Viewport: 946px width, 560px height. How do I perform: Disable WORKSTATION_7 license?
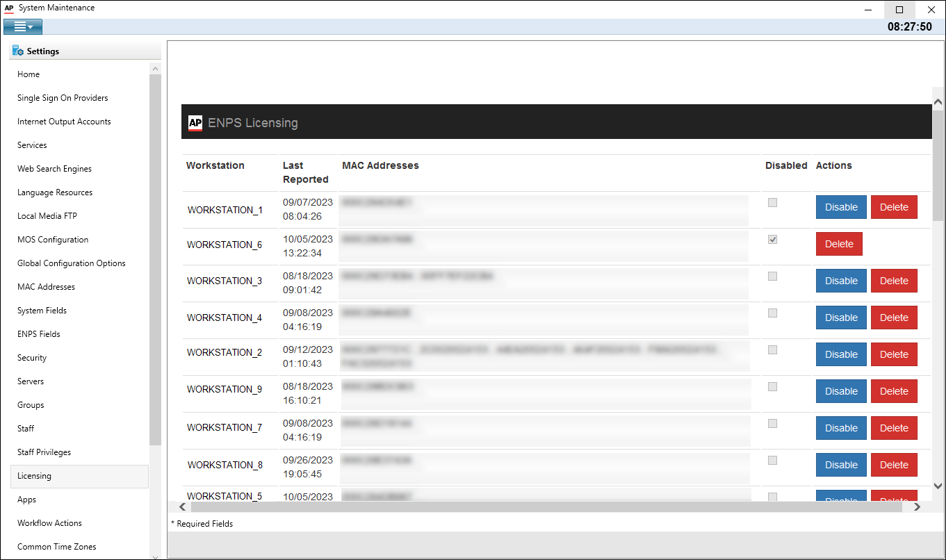[841, 428]
